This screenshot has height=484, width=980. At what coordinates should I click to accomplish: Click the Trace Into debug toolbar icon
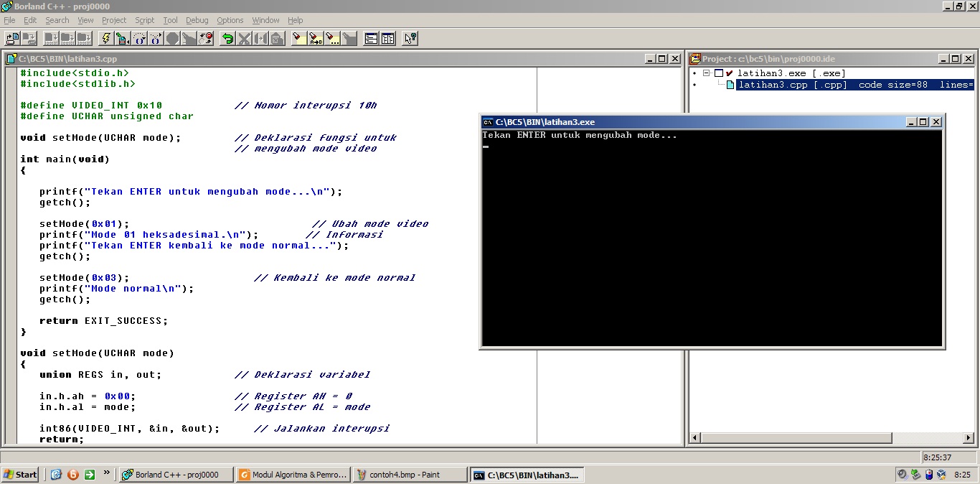(155, 38)
